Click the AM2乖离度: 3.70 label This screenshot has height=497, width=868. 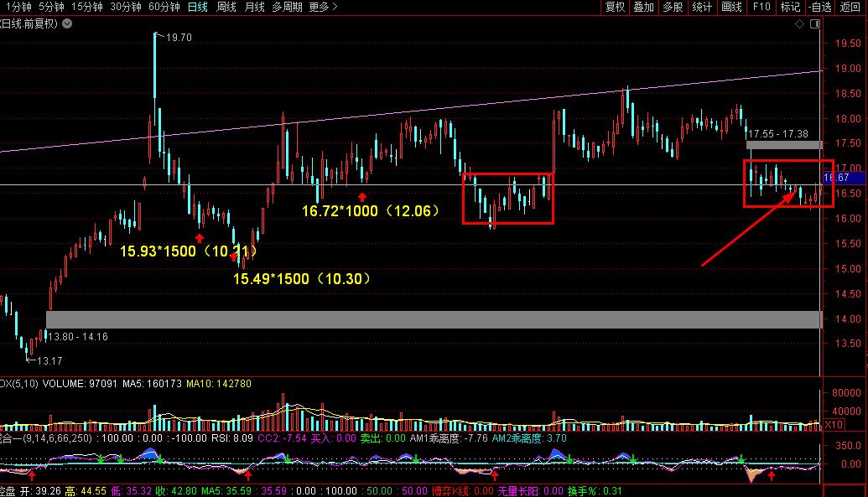[x=529, y=438]
